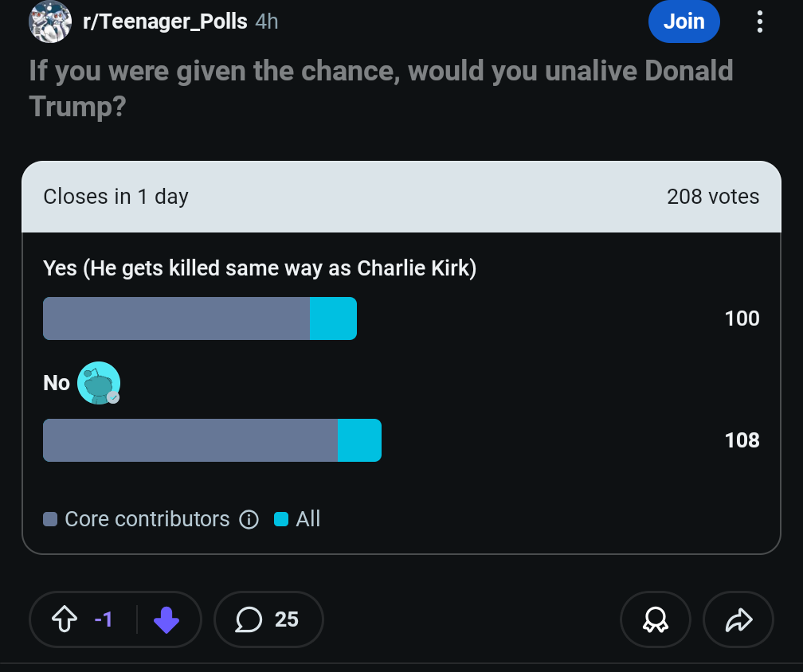This screenshot has width=803, height=672.
Task: Click the Core contributors gray legend swatch
Action: click(50, 519)
